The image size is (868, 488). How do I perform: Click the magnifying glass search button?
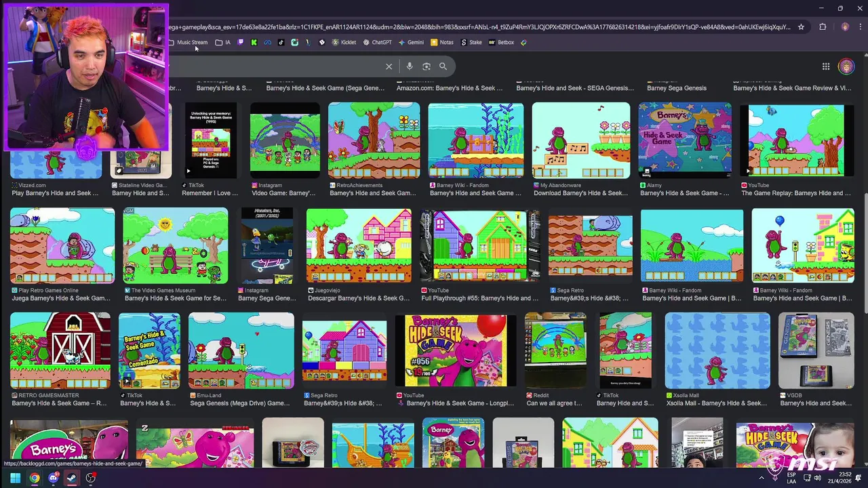443,66
